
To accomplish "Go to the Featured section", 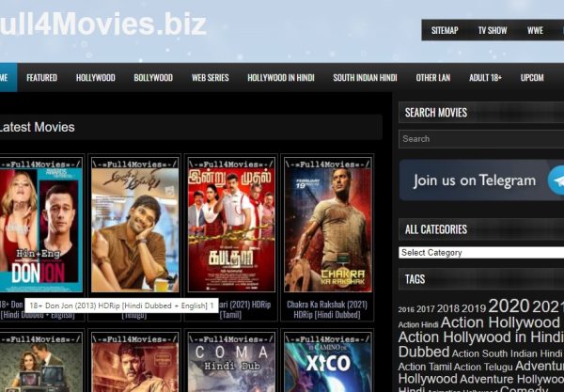I will pyautogui.click(x=41, y=78).
